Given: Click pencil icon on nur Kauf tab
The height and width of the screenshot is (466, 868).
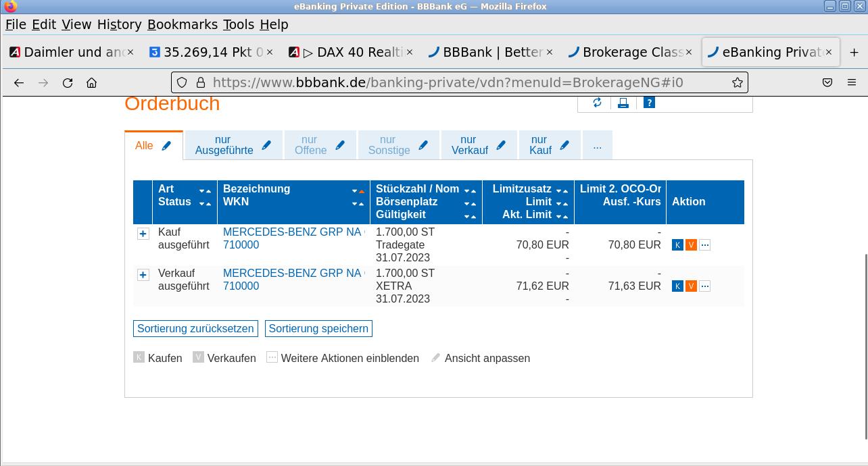Looking at the screenshot, I should pos(564,145).
